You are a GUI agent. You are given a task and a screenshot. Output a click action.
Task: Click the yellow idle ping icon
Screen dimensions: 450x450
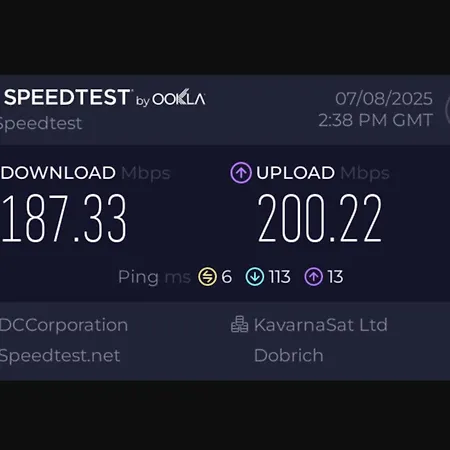[207, 277]
